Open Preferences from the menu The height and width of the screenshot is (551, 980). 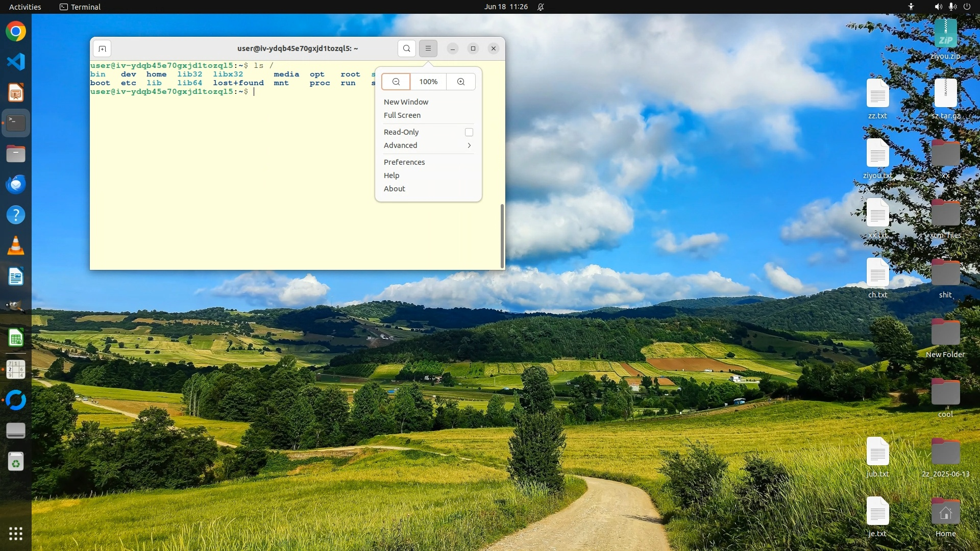click(404, 162)
